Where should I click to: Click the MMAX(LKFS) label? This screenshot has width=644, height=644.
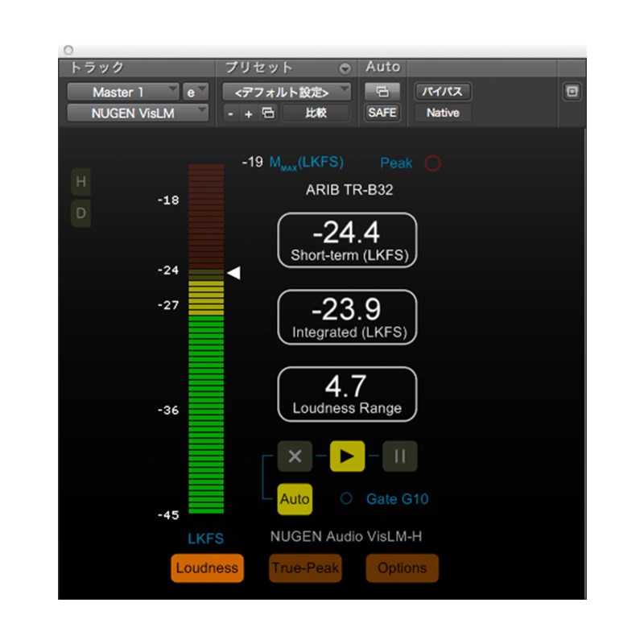click(x=307, y=163)
